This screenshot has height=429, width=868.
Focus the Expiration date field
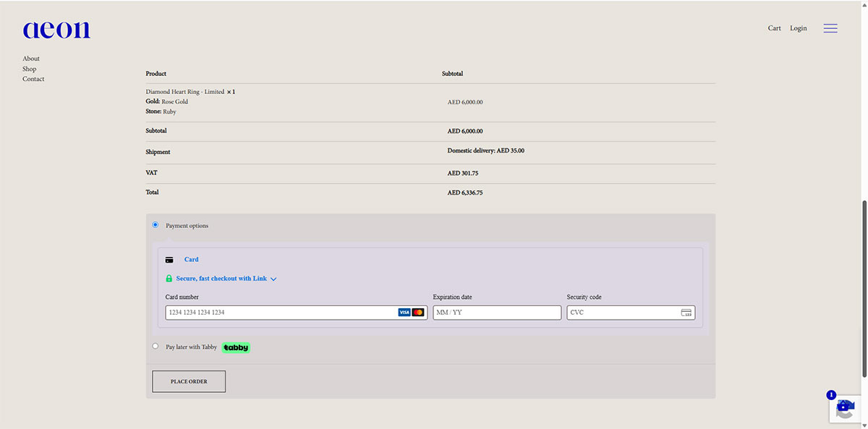497,313
